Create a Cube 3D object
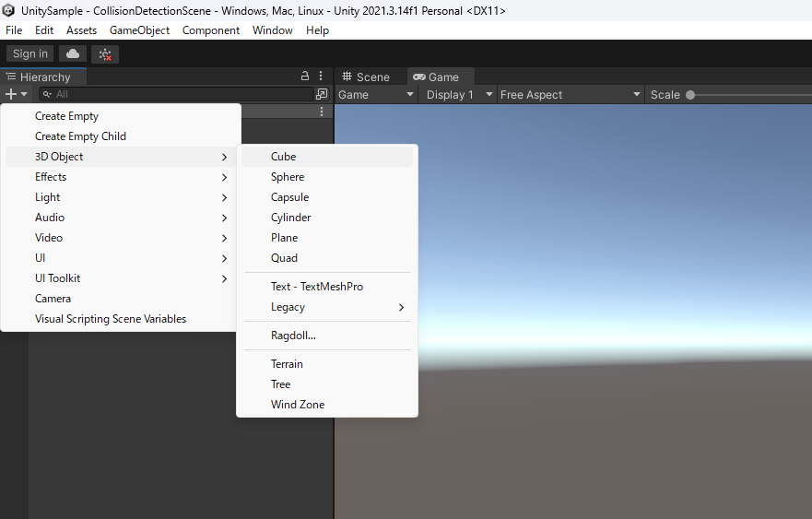This screenshot has height=519, width=812. [x=327, y=157]
